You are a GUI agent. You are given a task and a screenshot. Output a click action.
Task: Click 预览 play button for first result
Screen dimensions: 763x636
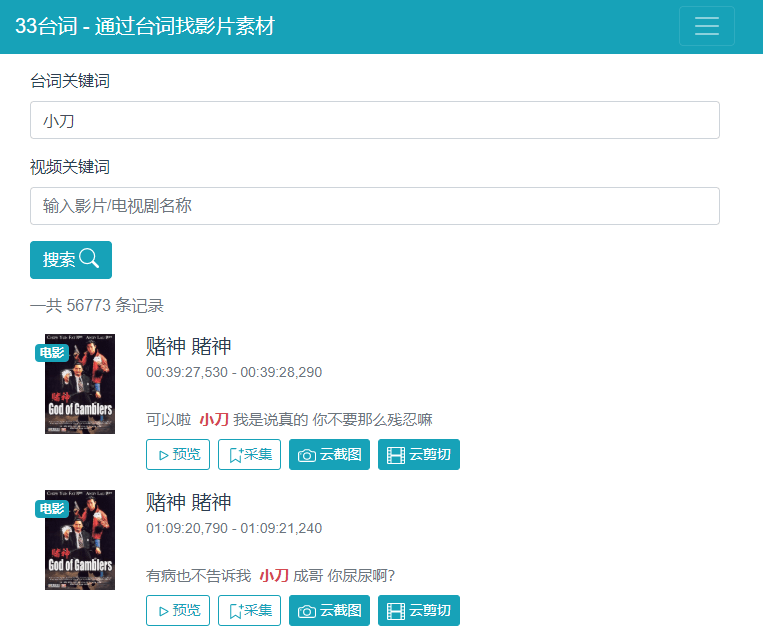tap(178, 455)
